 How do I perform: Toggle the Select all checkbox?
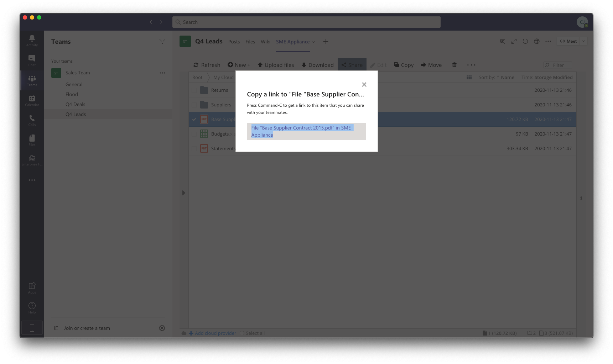pos(242,333)
